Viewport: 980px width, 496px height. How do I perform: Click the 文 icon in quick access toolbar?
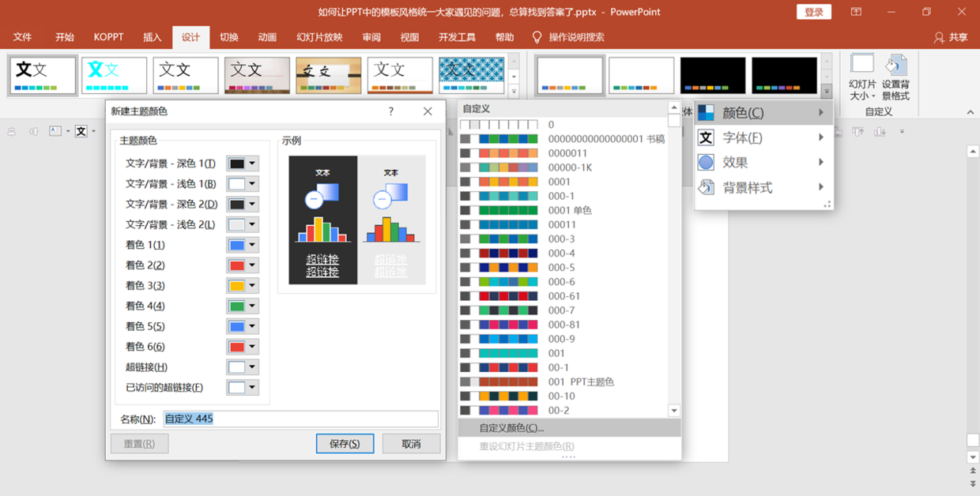point(81,131)
